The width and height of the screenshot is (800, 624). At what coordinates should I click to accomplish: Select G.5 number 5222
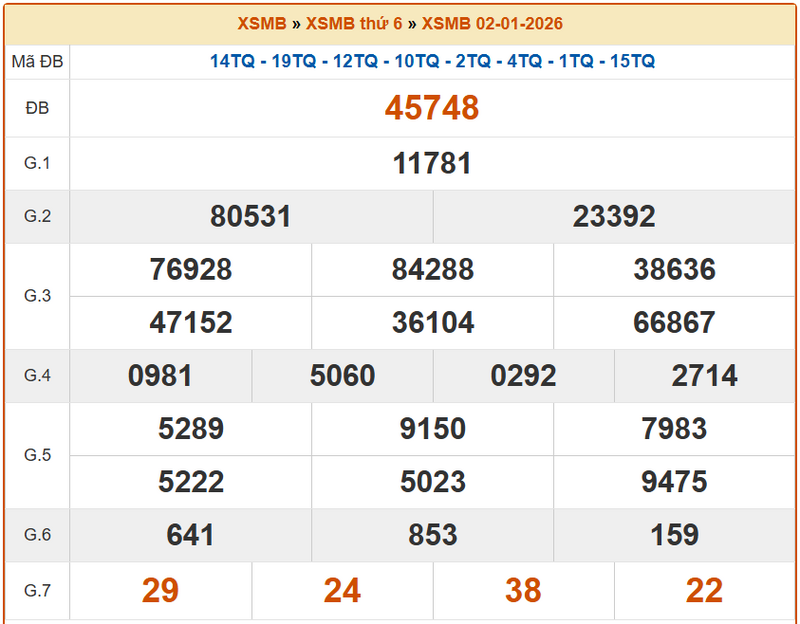(x=190, y=481)
